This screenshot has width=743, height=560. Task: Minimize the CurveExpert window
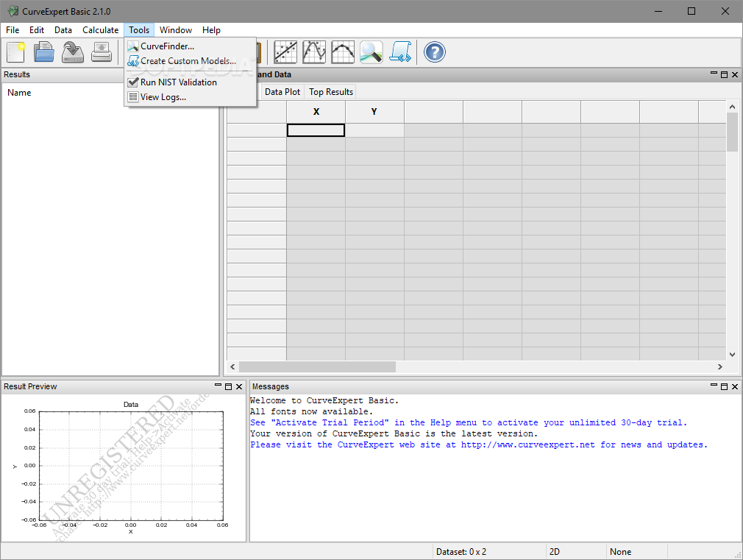pos(658,11)
